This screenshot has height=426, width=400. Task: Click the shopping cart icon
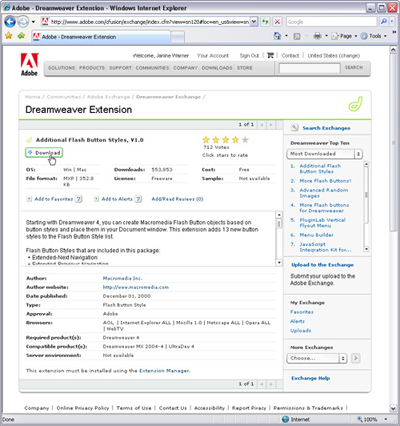pos(270,55)
